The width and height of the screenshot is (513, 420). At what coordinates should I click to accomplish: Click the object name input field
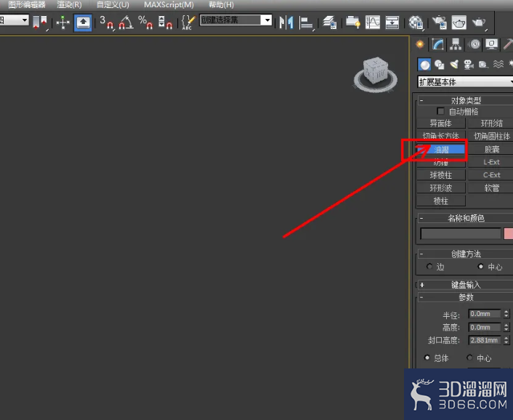coord(461,233)
